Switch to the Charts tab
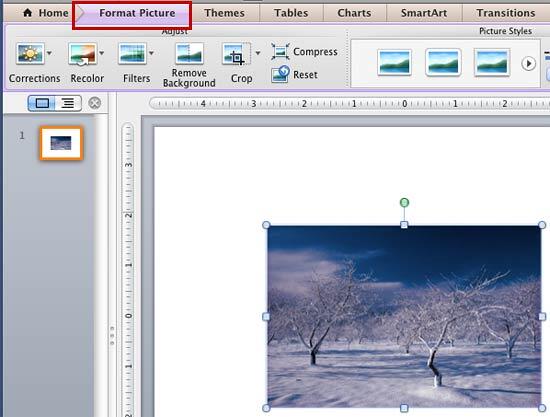550x417 pixels. [x=354, y=13]
